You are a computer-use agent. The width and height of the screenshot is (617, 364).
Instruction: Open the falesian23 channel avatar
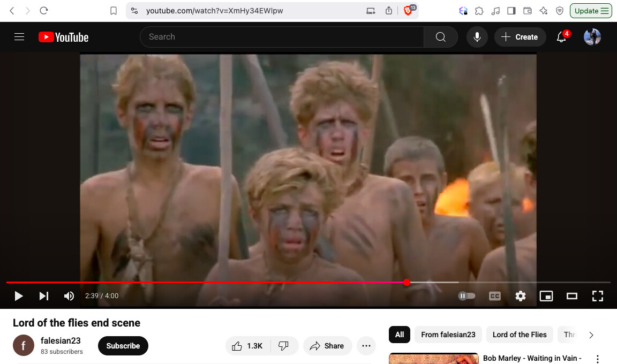tap(24, 345)
